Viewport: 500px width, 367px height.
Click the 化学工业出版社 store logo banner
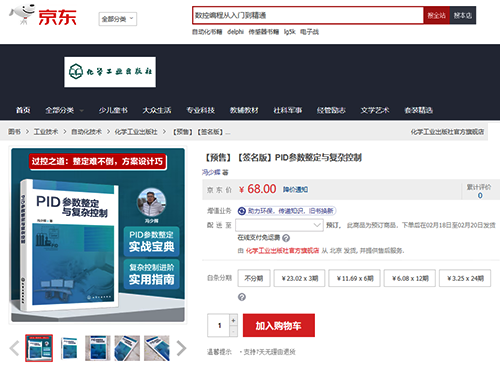point(110,72)
